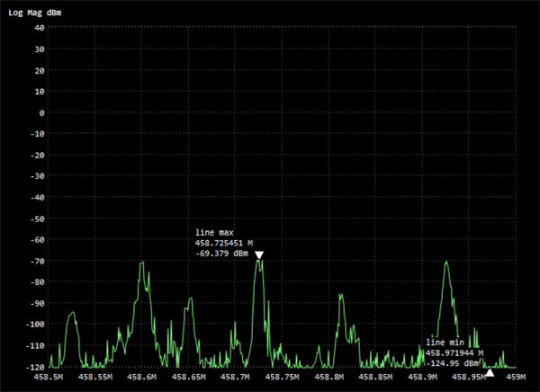Image resolution: width=540 pixels, height=392 pixels.
Task: Click the signal peak near 458.65M
Action: pos(190,299)
